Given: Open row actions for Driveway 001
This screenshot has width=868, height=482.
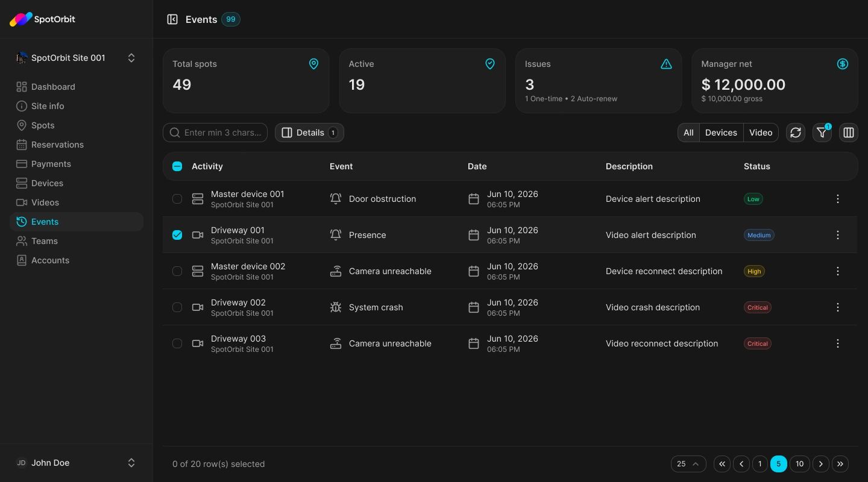Looking at the screenshot, I should tap(838, 235).
